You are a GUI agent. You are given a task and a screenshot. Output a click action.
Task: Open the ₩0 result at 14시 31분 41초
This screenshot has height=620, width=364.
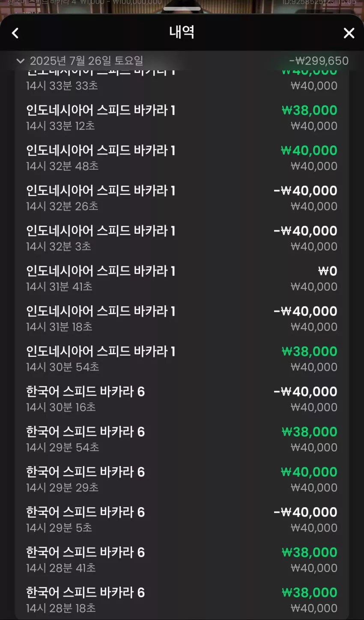point(182,278)
